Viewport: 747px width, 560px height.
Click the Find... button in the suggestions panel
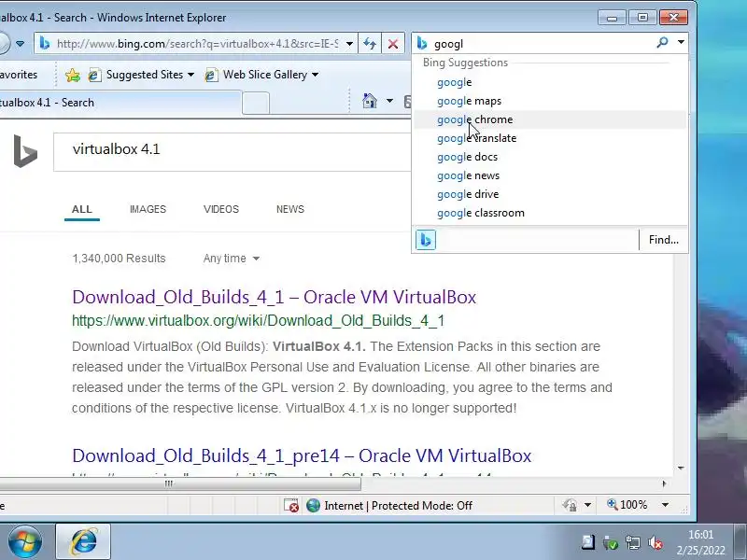coord(664,240)
